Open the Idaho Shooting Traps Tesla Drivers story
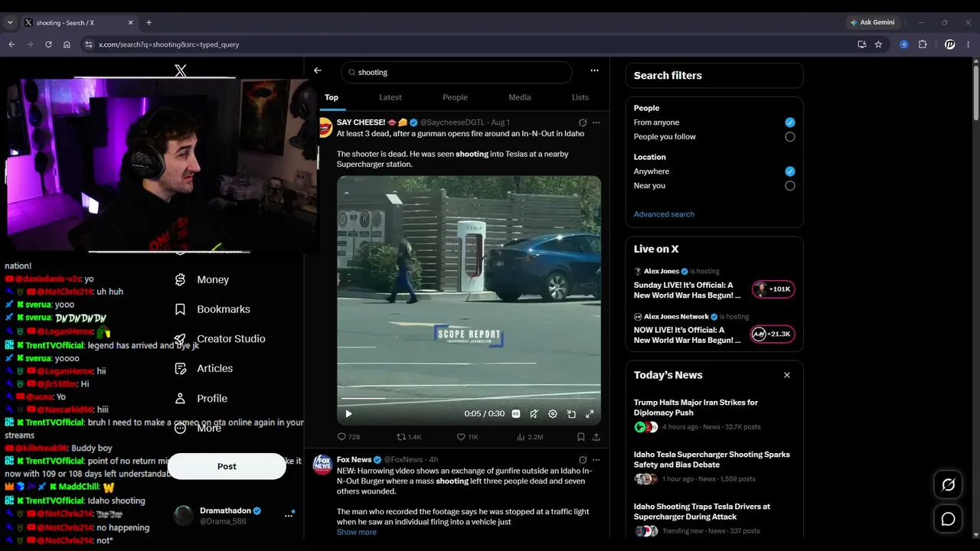 click(714, 520)
